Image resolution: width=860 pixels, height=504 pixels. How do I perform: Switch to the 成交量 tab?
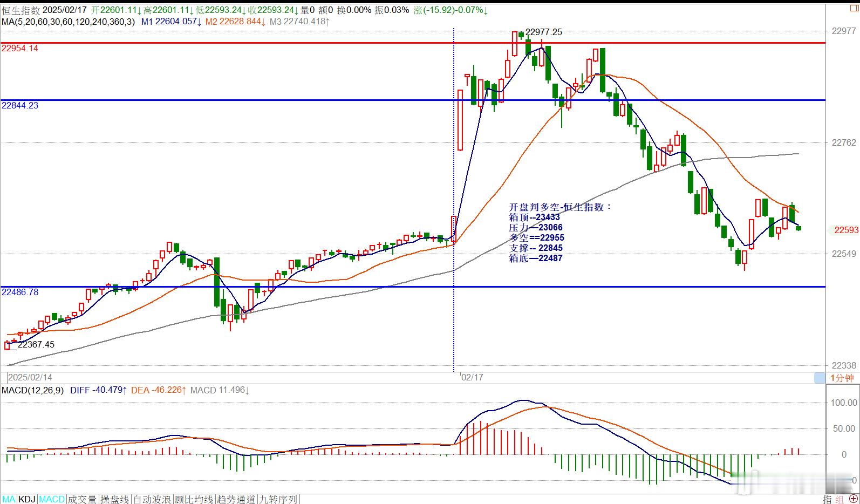tap(82, 499)
